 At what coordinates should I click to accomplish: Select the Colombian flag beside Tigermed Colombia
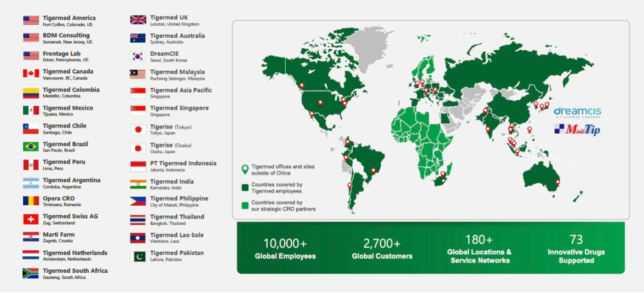point(31,92)
